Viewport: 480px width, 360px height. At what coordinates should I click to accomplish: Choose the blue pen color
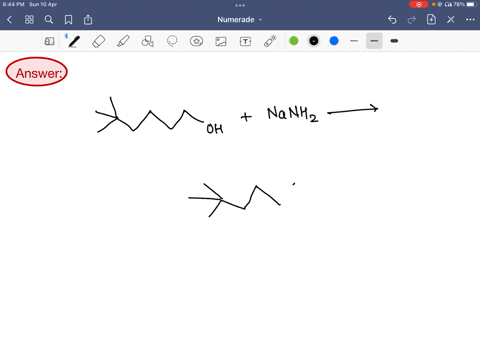334,41
